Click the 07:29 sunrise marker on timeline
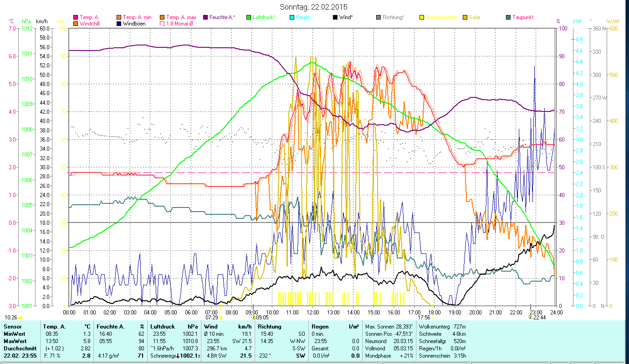The width and height of the screenshot is (629, 364). 212,317
